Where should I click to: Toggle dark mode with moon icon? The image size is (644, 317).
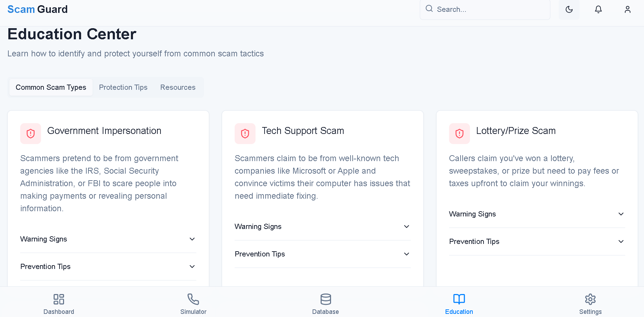(569, 9)
